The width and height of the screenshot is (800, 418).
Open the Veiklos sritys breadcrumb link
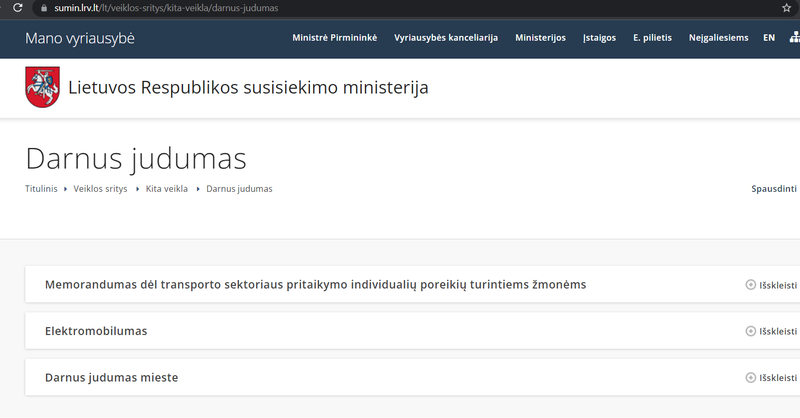(x=100, y=189)
